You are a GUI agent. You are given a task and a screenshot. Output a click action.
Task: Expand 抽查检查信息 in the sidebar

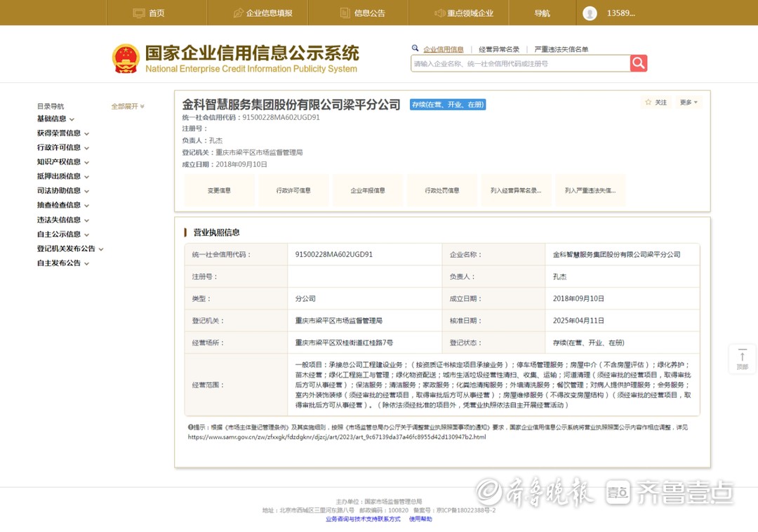pos(63,206)
